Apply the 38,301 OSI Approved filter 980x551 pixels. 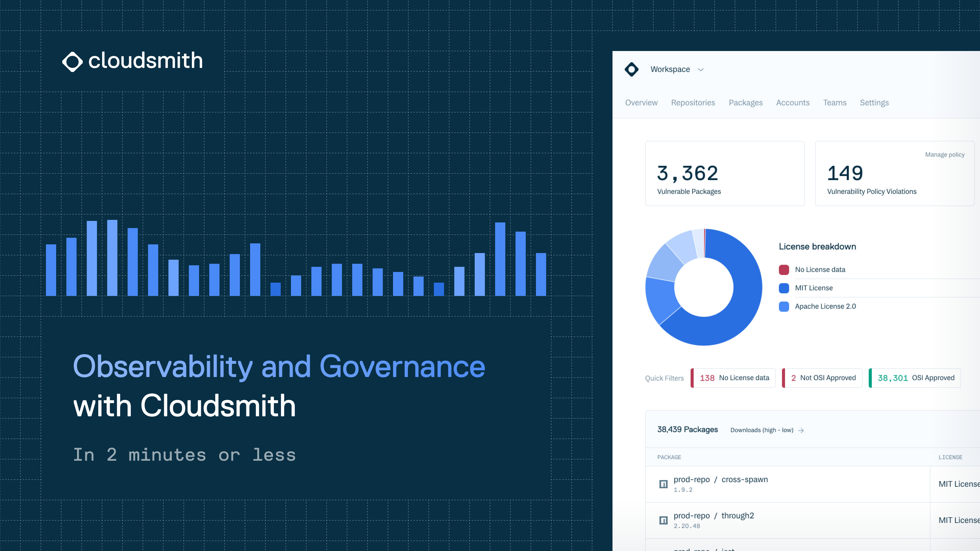tap(915, 378)
